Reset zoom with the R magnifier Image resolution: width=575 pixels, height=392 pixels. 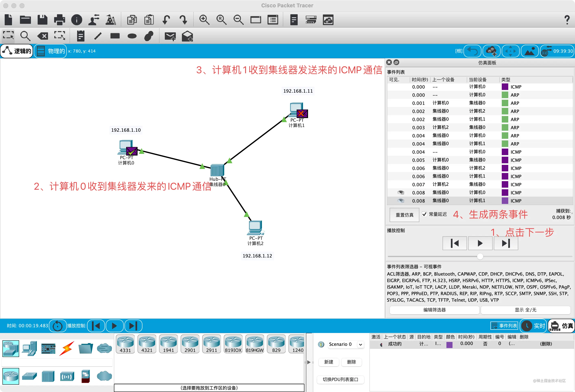coord(221,20)
